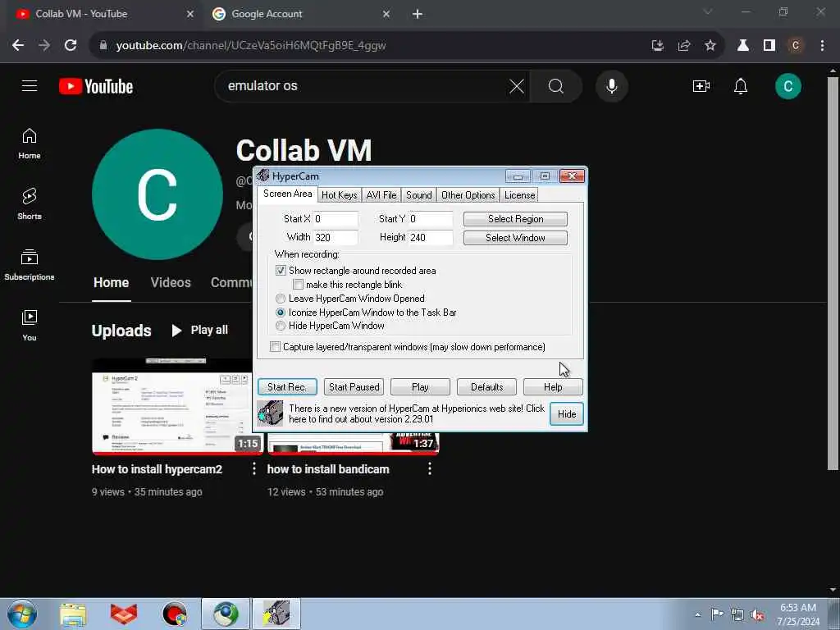Viewport: 840px width, 630px height.
Task: Open You in the sidebar
Action: (x=30, y=325)
